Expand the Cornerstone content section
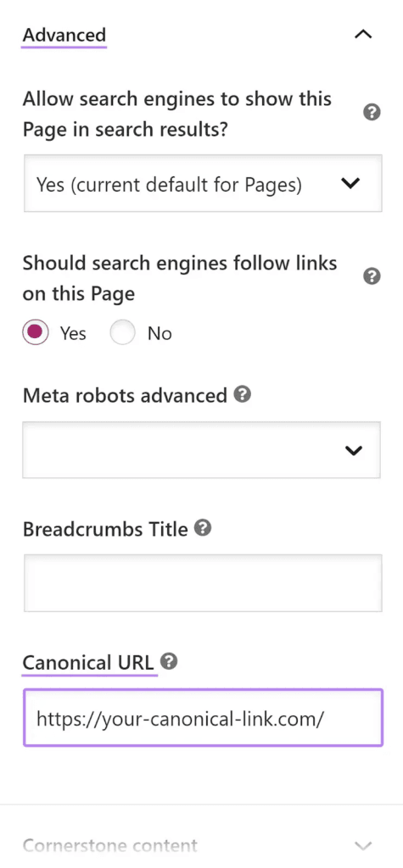Image resolution: width=403 pixels, height=868 pixels. pyautogui.click(x=201, y=845)
